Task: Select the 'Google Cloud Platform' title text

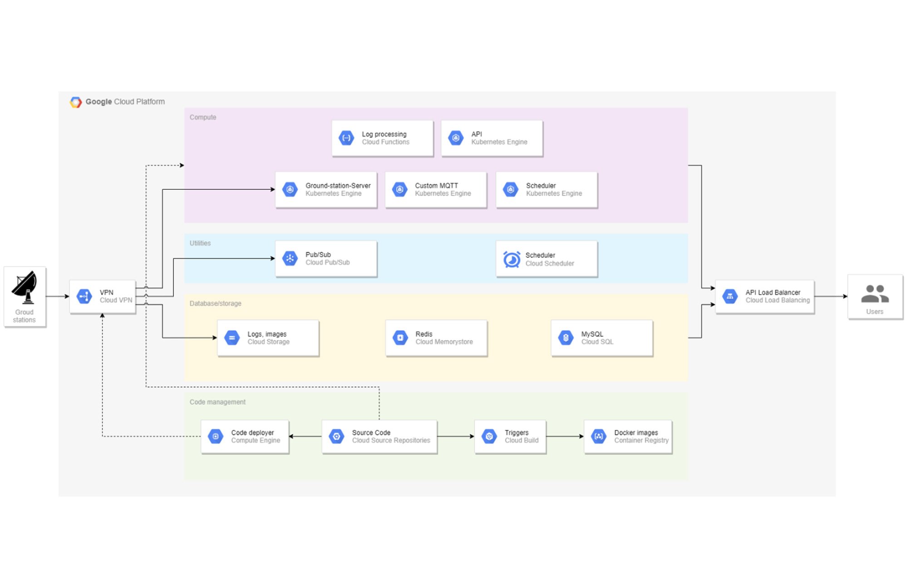Action: click(125, 102)
